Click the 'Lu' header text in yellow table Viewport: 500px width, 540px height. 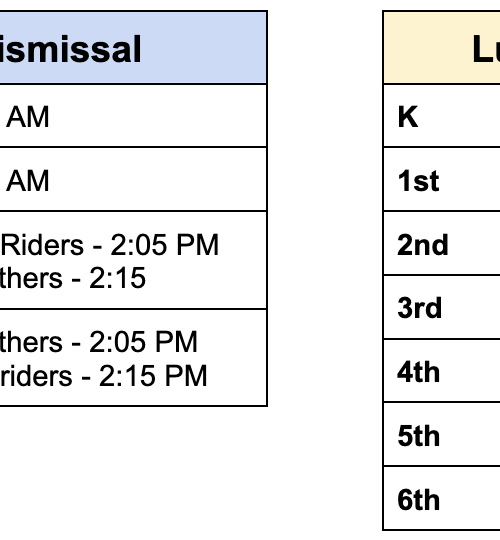(x=486, y=49)
